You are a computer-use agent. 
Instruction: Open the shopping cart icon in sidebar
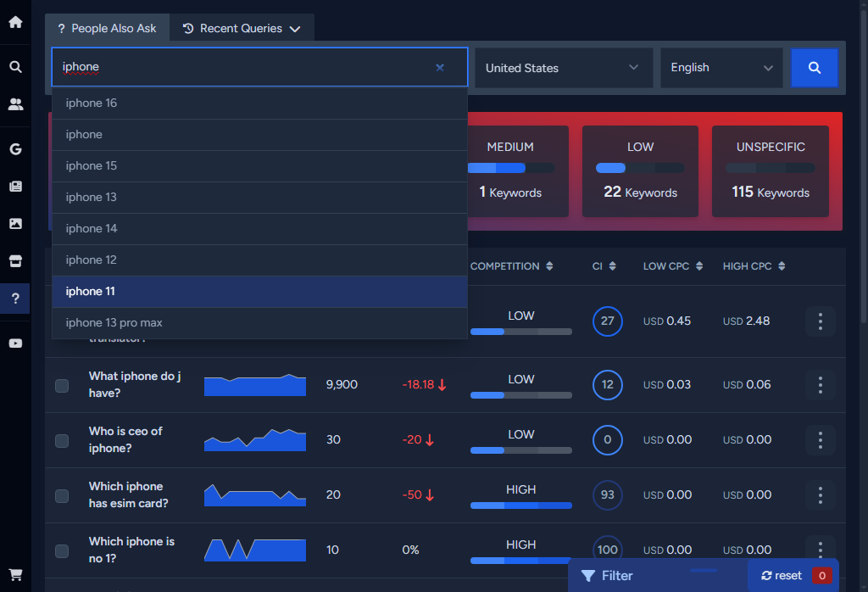[15, 575]
